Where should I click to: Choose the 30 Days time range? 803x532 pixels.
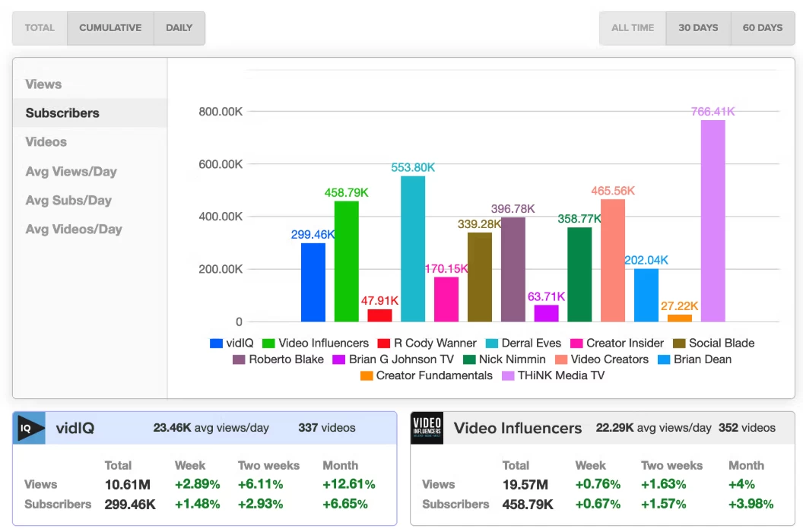698,28
